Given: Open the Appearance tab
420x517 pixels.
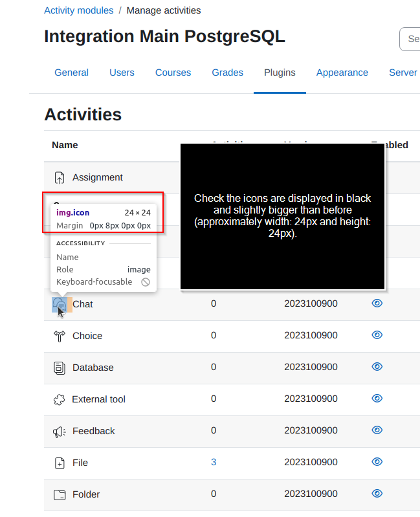Looking at the screenshot, I should pos(342,72).
